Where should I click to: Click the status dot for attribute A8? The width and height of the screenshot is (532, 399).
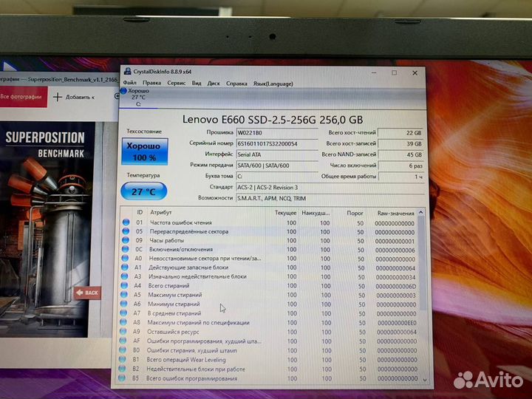[x=123, y=322]
